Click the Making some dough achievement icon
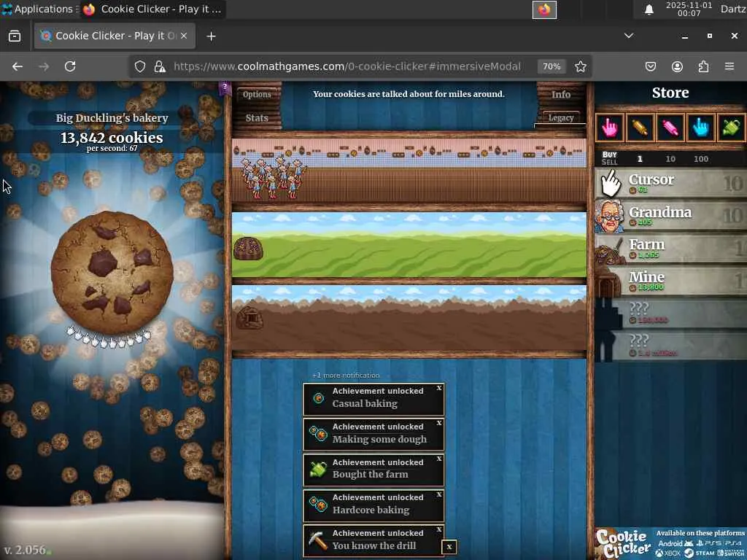The height and width of the screenshot is (560, 747). 318,434
